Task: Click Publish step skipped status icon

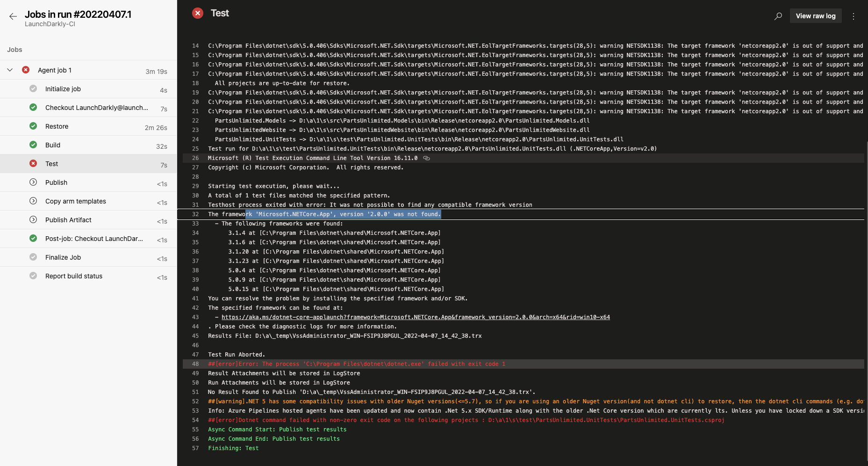Action: coord(33,182)
